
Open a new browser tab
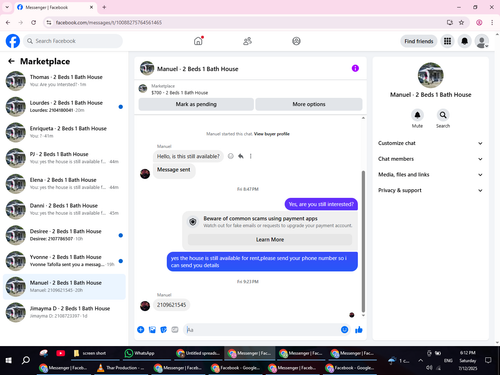pos(104,7)
